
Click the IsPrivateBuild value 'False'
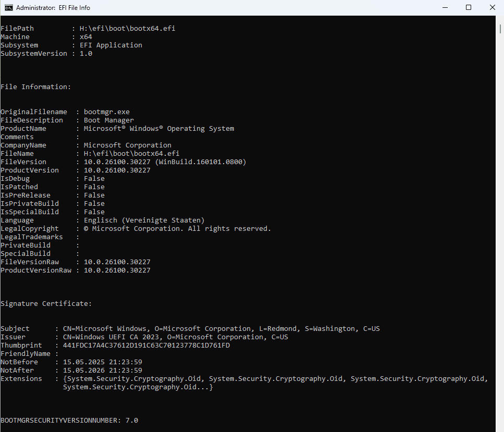(94, 203)
